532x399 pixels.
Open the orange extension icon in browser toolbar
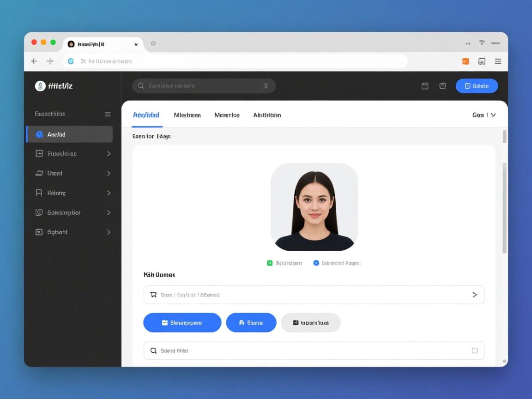click(x=465, y=61)
